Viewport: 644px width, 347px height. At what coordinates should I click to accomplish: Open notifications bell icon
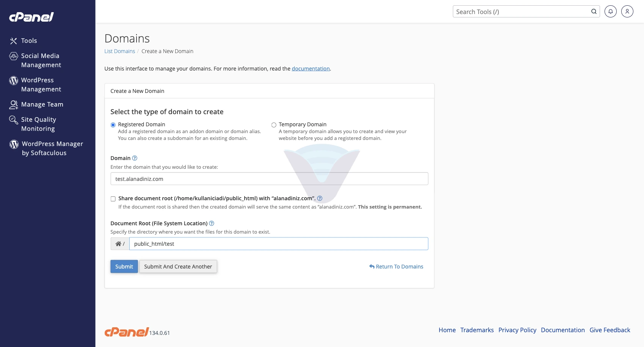pyautogui.click(x=611, y=11)
